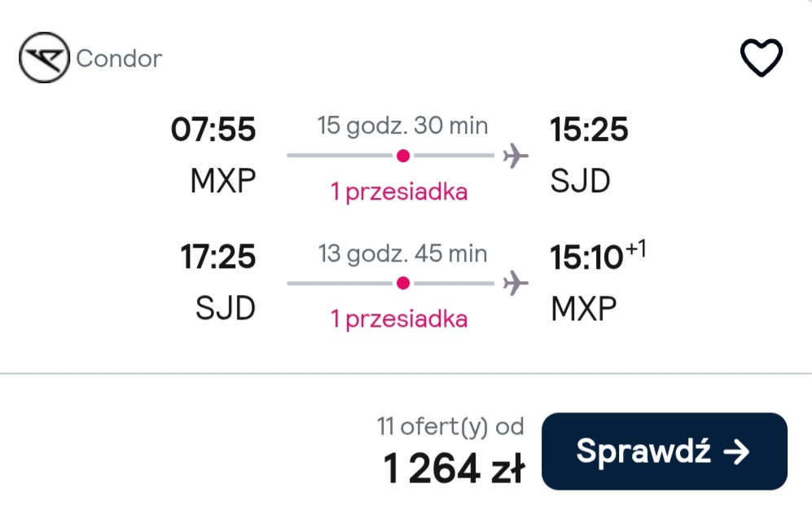
Task: Click the outbound MXP departure airport code
Action: 223,181
